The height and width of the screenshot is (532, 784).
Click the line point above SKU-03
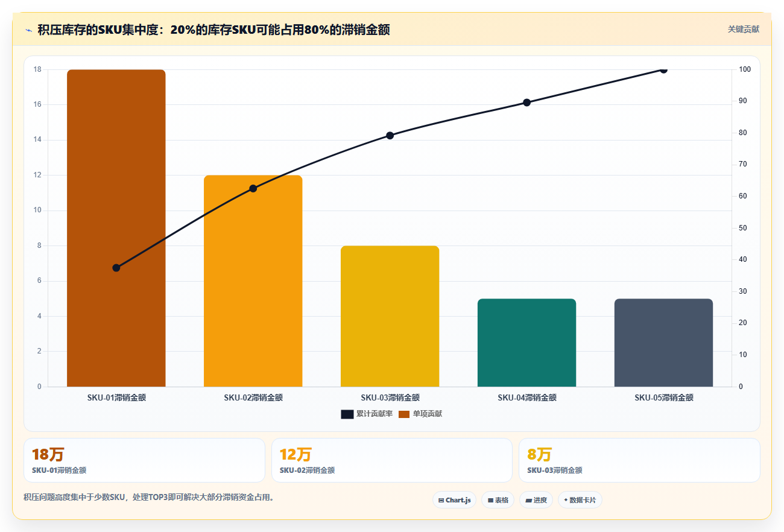point(390,136)
